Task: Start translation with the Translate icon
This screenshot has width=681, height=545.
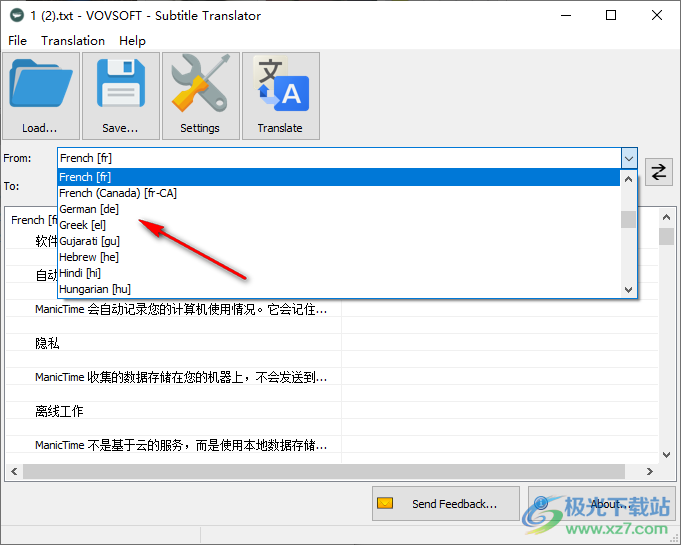Action: [281, 96]
